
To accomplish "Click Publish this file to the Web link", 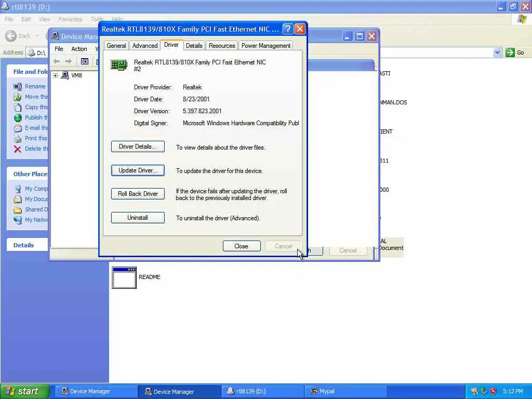I will coord(37,117).
